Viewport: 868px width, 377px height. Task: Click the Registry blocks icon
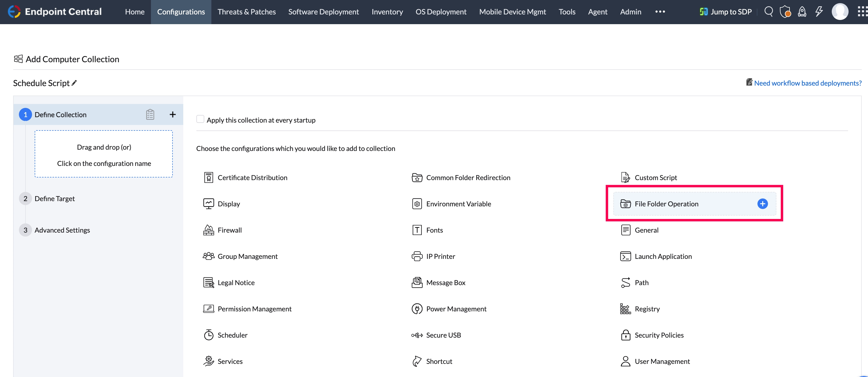625,309
